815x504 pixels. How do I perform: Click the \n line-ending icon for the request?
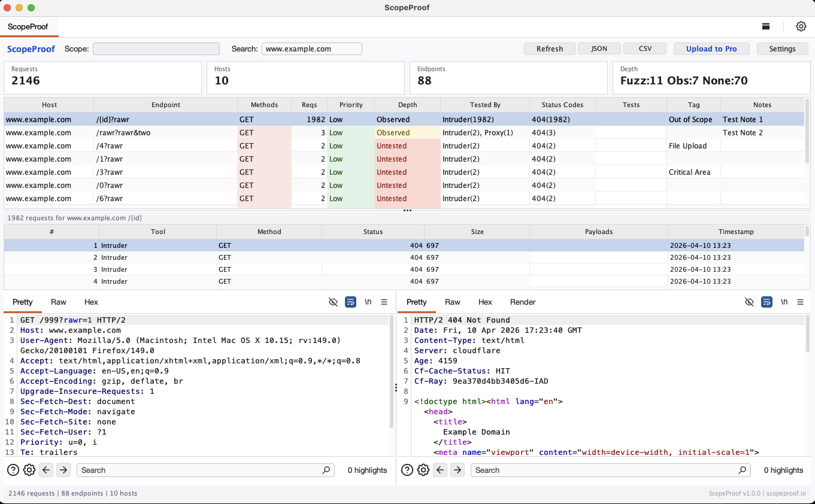pos(368,302)
